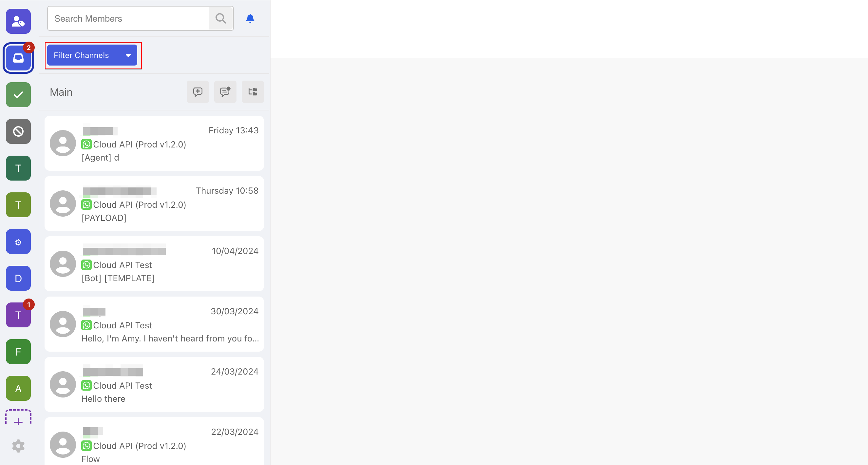This screenshot has height=465, width=868.
Task: Open the blocked circle-slash sidebar icon
Action: (x=18, y=131)
